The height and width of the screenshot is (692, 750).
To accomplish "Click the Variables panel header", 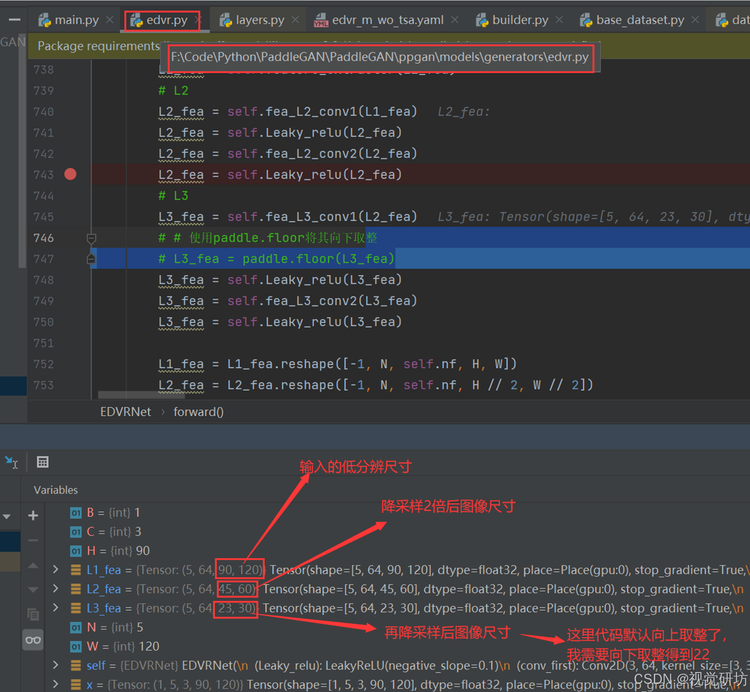I will click(x=55, y=490).
